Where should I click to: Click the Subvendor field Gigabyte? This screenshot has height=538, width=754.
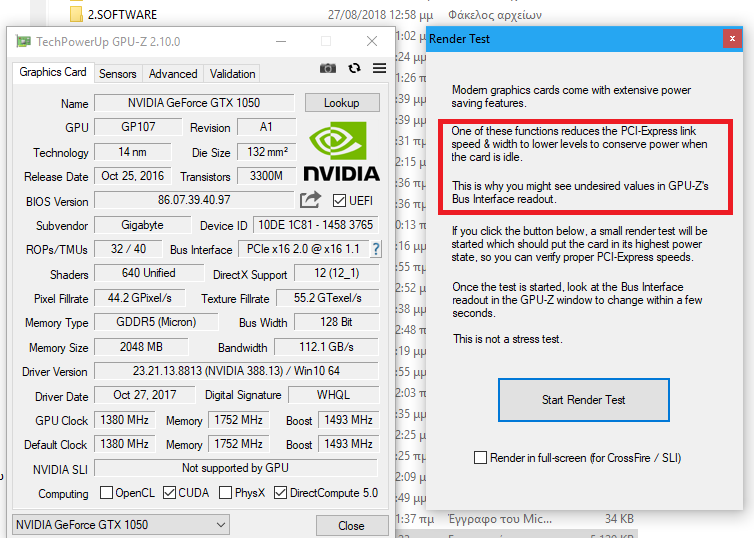tap(142, 225)
